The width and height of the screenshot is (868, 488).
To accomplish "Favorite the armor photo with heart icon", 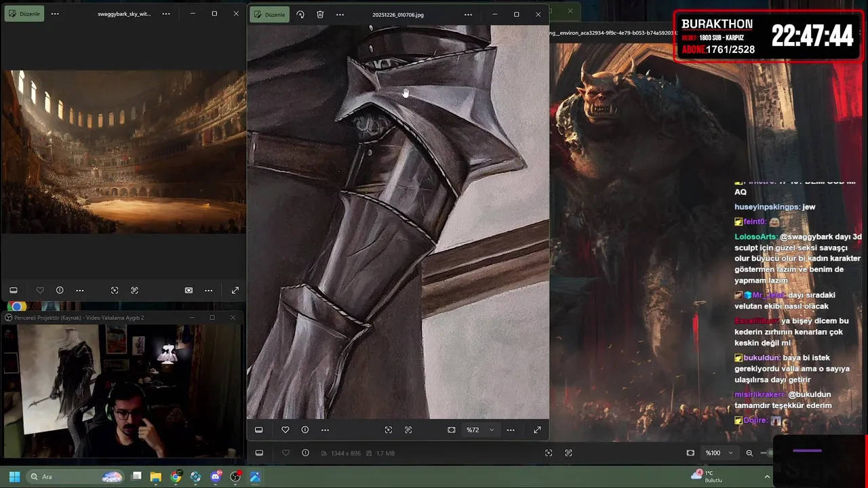I will tap(285, 430).
